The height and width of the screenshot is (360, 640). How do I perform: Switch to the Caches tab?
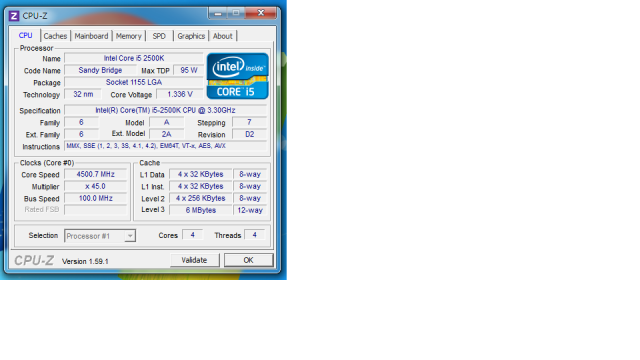pos(55,36)
